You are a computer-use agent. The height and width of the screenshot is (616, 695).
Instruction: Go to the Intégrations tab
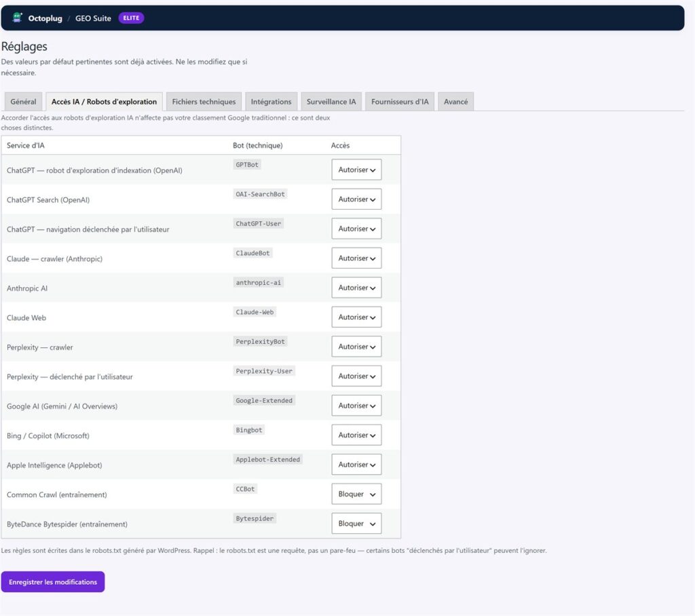point(271,102)
